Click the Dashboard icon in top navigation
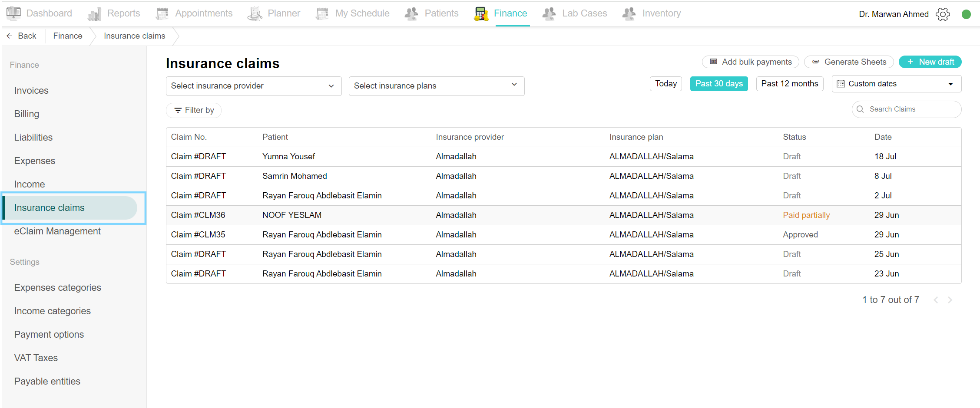This screenshot has height=408, width=980. [14, 13]
